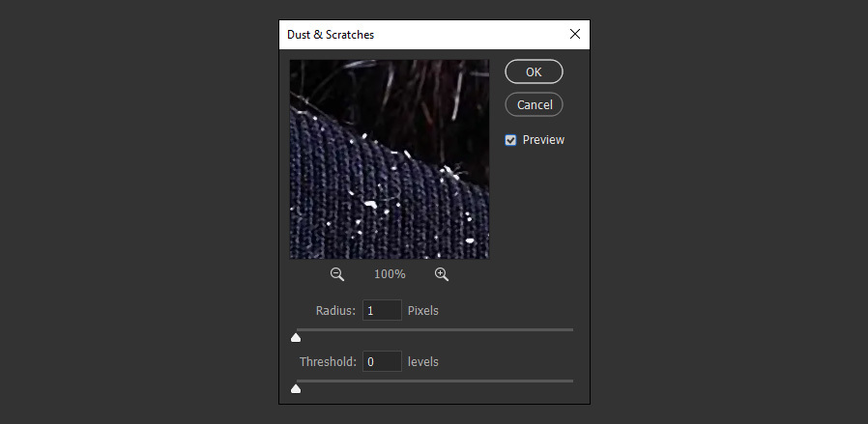Click the Radius label
The image size is (868, 424).
click(335, 311)
